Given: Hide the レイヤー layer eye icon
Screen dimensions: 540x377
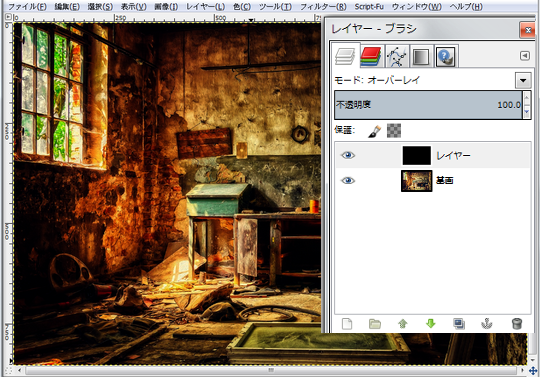Looking at the screenshot, I should pos(348,155).
